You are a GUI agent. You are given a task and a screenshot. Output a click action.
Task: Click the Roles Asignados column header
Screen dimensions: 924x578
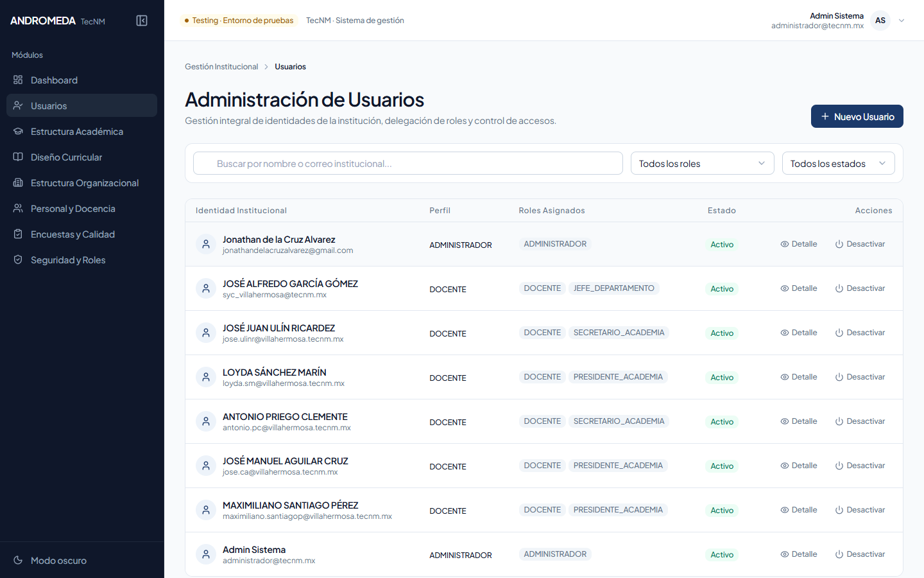pyautogui.click(x=552, y=211)
